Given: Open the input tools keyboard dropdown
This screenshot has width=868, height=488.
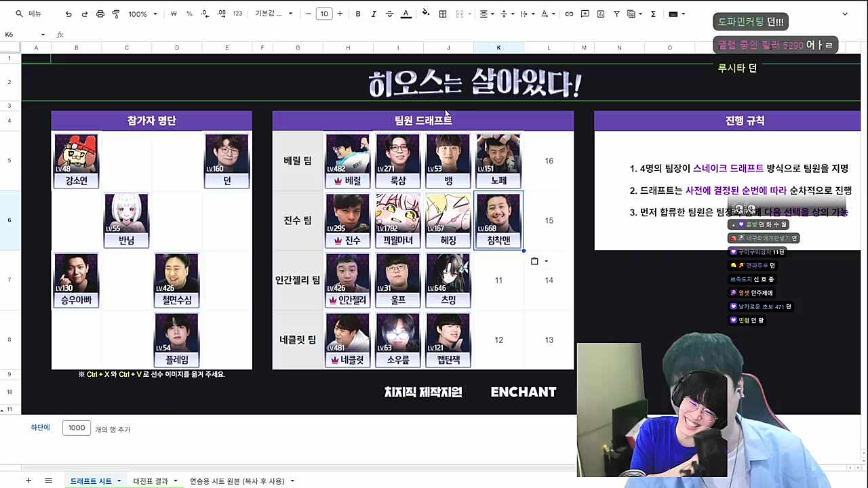Looking at the screenshot, I should click(x=677, y=14).
